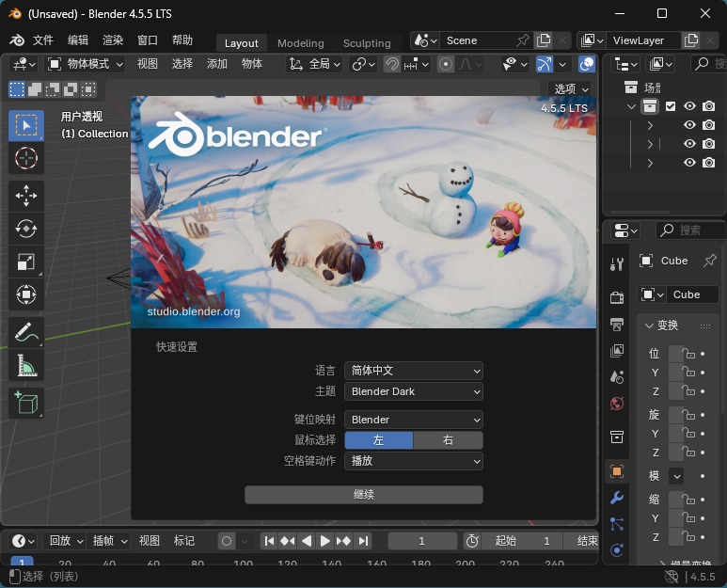Open the timeline Playback menu
The image size is (727, 588).
pyautogui.click(x=65, y=541)
